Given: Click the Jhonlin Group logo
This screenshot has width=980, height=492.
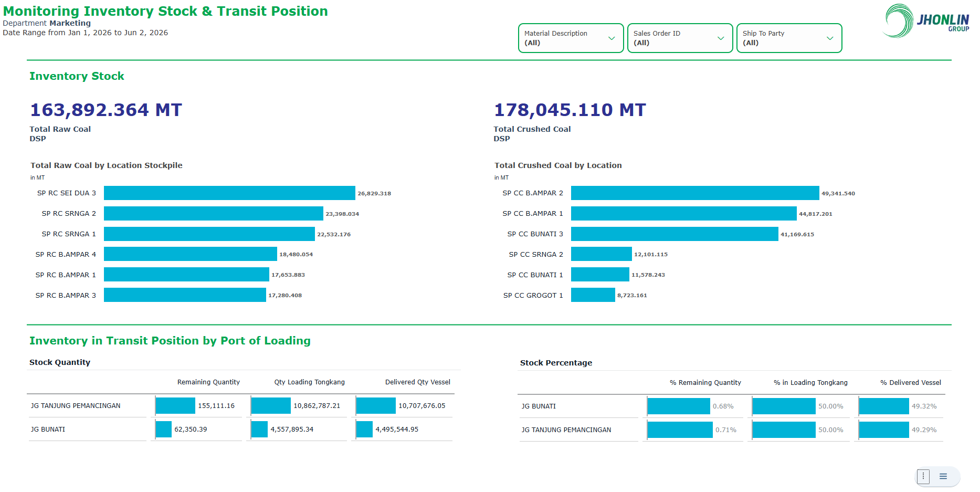Looking at the screenshot, I should click(x=926, y=21).
